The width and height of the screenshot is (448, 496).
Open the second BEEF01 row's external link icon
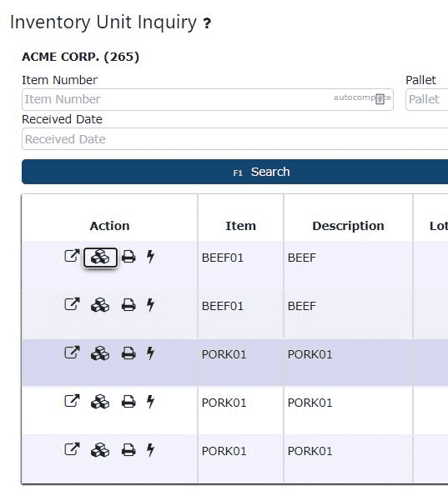tap(72, 304)
